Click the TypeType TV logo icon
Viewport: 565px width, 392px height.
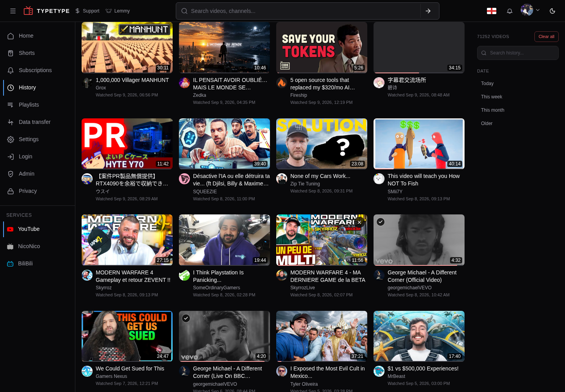tap(28, 11)
